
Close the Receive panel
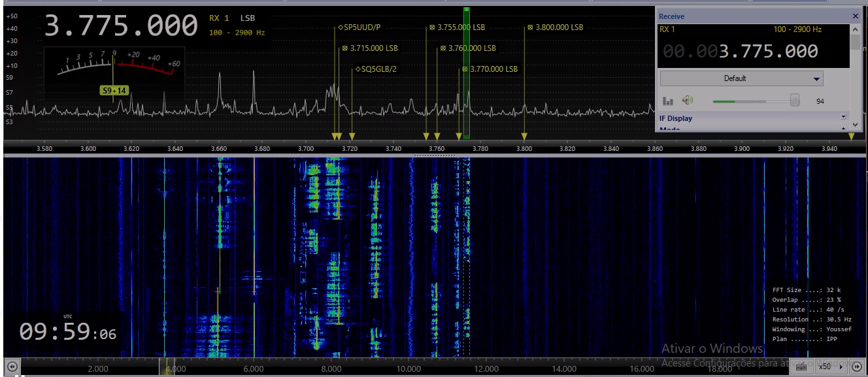[x=856, y=16]
